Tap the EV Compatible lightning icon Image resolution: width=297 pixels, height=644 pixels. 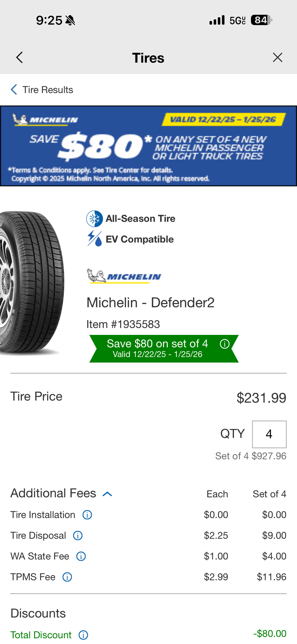(x=94, y=239)
